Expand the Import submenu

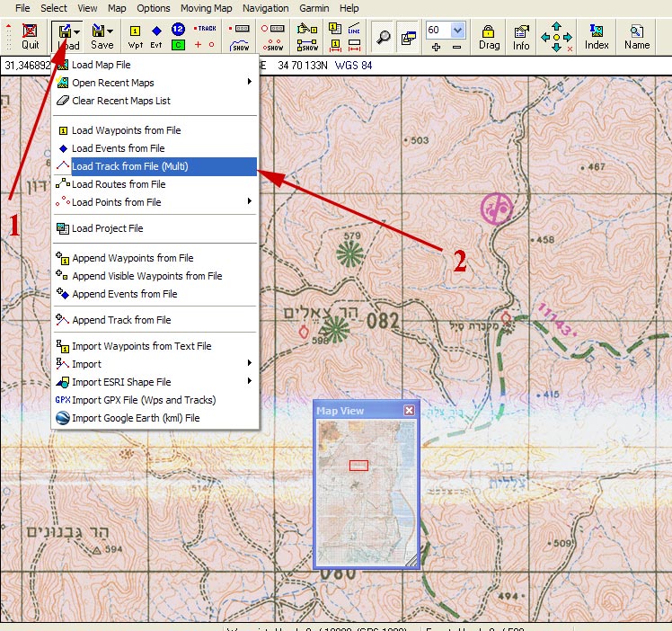click(x=155, y=364)
